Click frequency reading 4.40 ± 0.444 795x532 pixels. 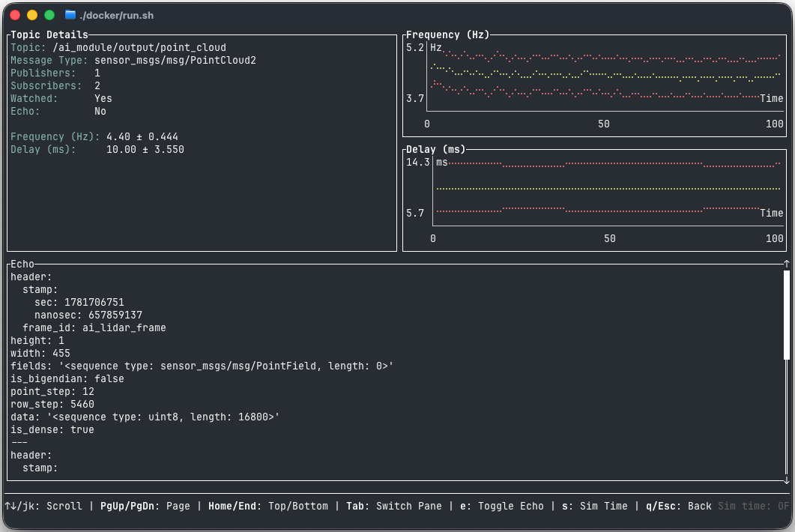tap(142, 137)
